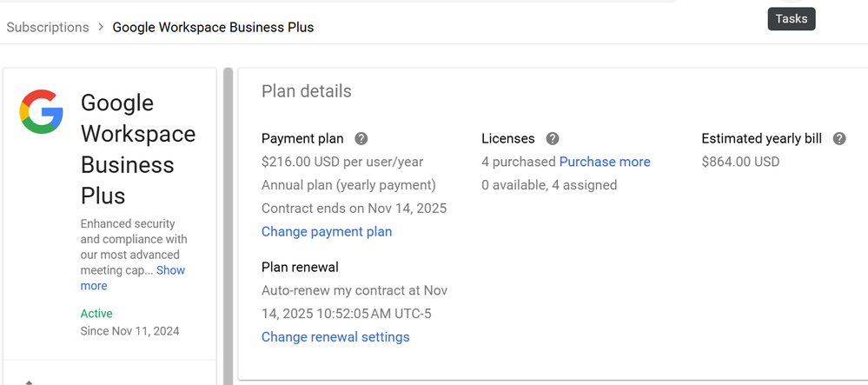The width and height of the screenshot is (868, 385).
Task: Select the $216.00 USD per user/year text
Action: (x=342, y=162)
